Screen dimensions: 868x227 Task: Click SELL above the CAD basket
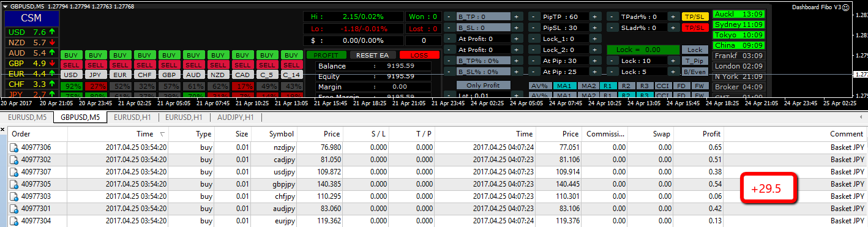tap(242, 65)
